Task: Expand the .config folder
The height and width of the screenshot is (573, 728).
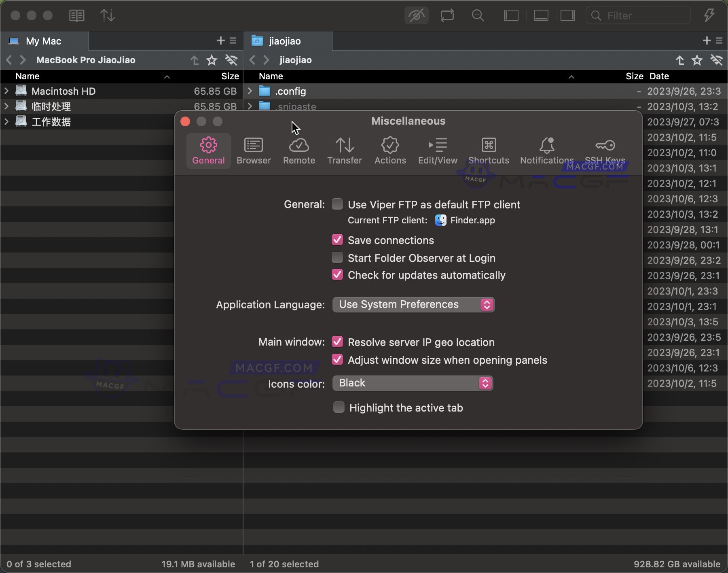Action: 250,91
